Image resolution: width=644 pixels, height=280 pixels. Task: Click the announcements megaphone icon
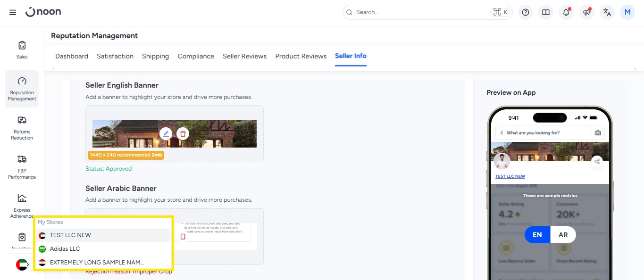(586, 12)
